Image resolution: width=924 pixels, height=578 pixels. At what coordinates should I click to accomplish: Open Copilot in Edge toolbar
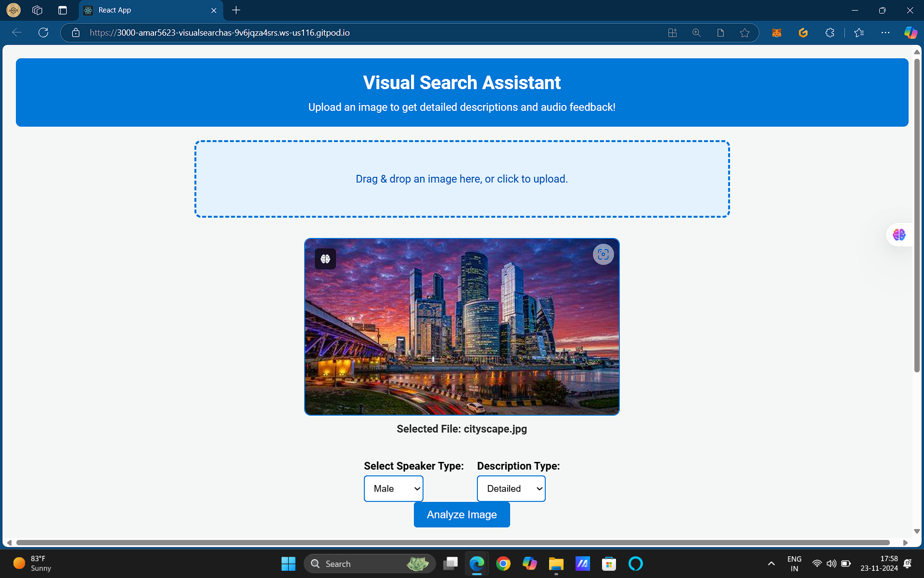click(x=910, y=33)
